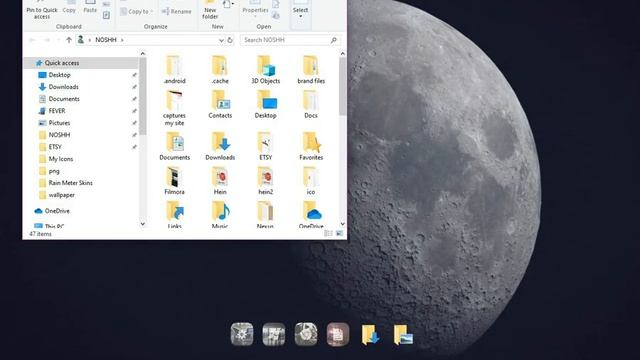Open the .cache folder

[220, 70]
